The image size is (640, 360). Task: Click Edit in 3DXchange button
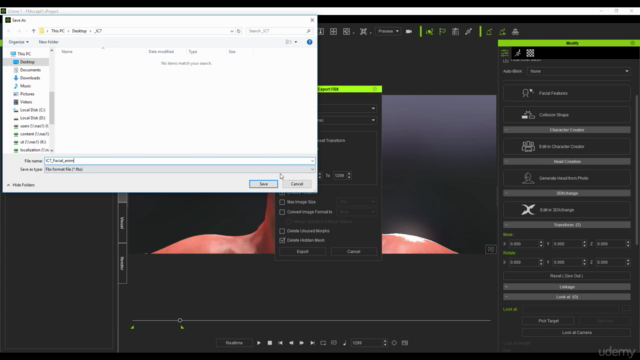[x=567, y=210]
